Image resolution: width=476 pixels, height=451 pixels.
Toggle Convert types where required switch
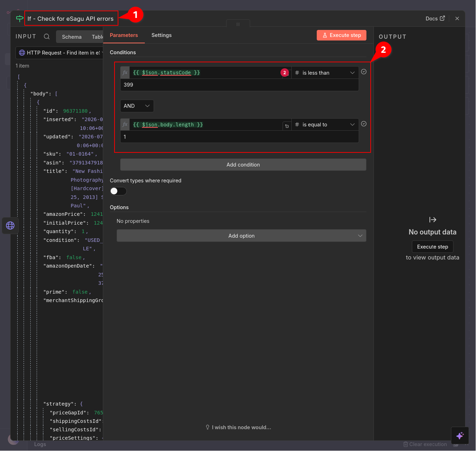pos(118,191)
